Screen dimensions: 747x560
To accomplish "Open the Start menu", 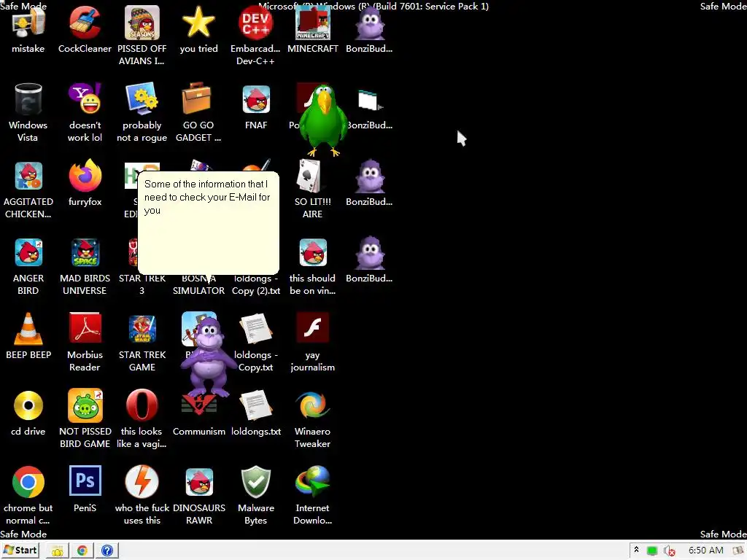I will click(x=20, y=550).
